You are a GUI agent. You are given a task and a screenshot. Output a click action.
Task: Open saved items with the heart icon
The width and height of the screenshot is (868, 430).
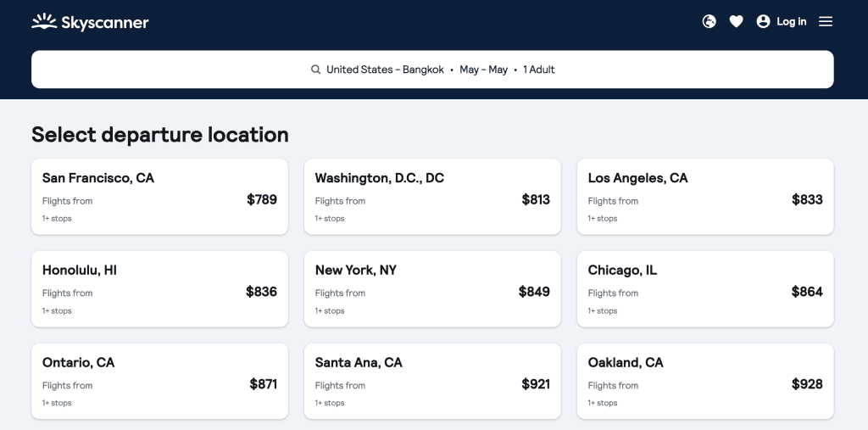coord(737,21)
